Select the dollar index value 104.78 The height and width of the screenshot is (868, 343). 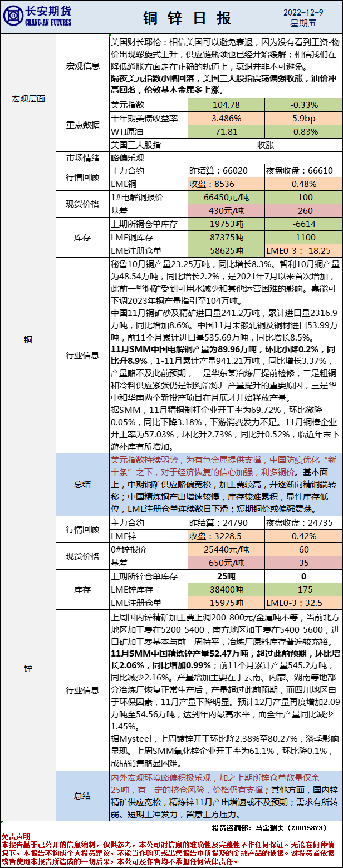click(226, 105)
